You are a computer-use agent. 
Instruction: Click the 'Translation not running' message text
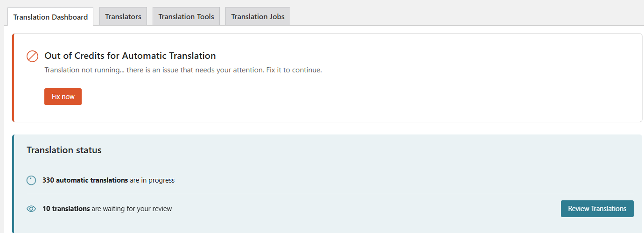pyautogui.click(x=183, y=70)
